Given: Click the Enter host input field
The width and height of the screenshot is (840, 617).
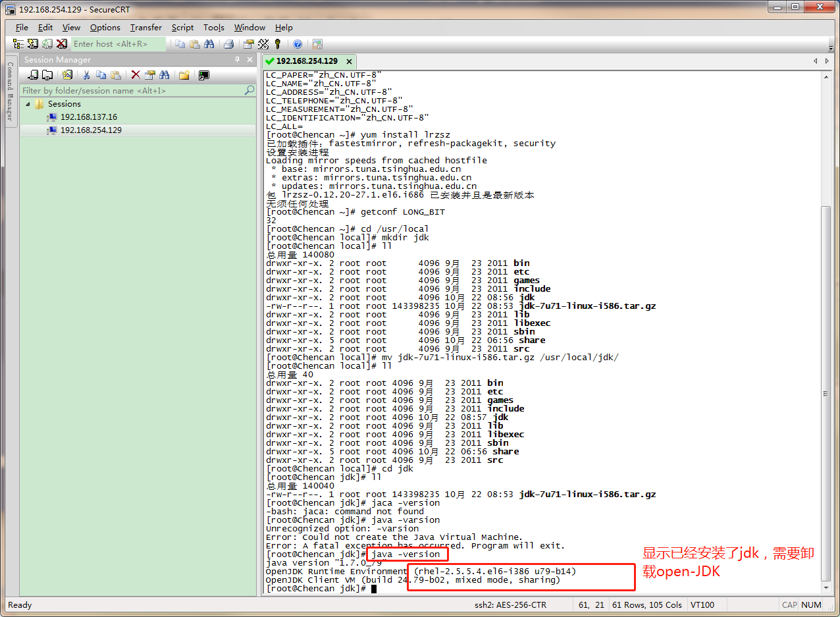Looking at the screenshot, I should coord(118,44).
